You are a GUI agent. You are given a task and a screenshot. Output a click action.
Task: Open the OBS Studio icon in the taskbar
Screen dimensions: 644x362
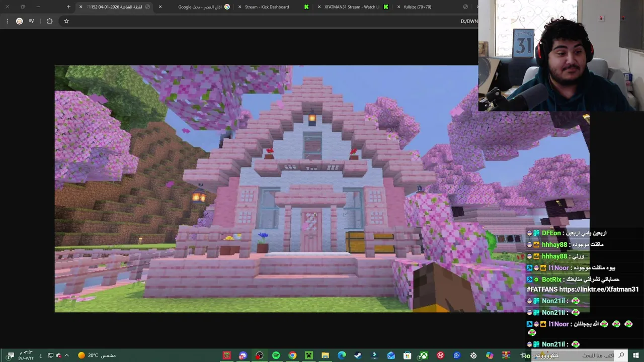[x=259, y=355]
